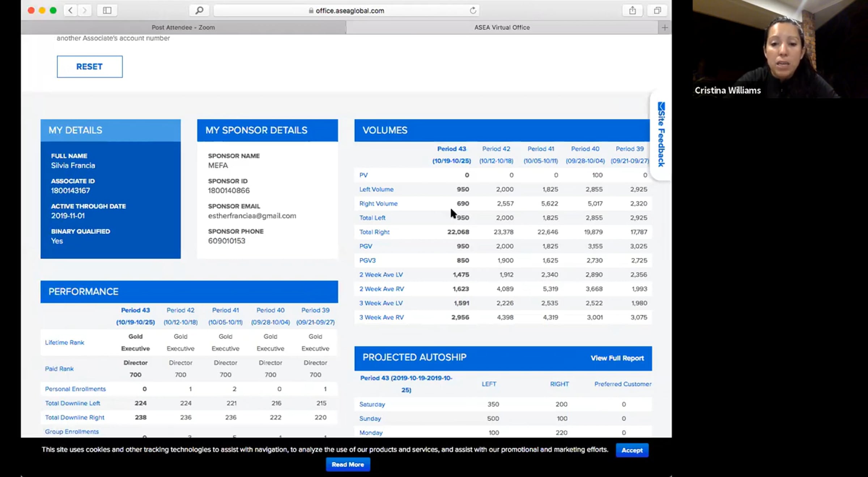Click the Left Volume row label

[376, 189]
